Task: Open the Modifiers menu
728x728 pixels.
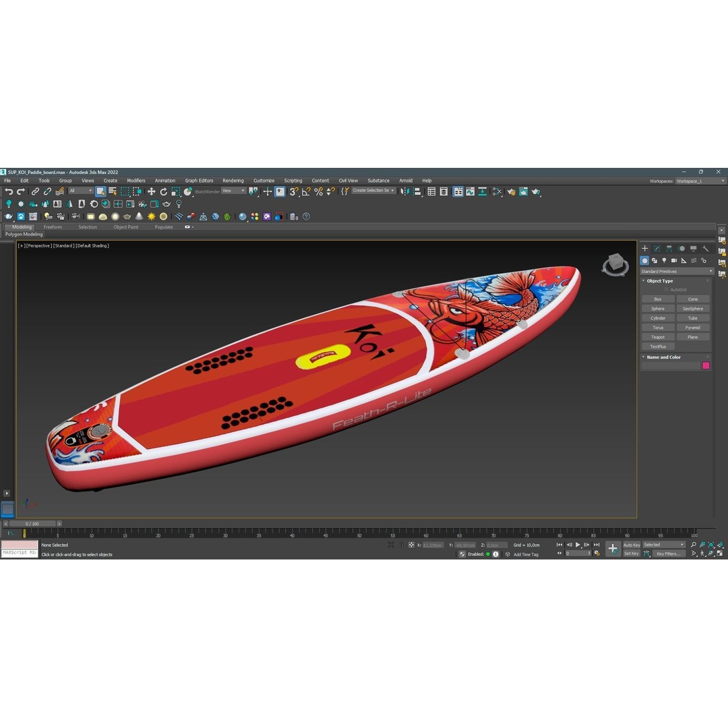Action: [136, 181]
